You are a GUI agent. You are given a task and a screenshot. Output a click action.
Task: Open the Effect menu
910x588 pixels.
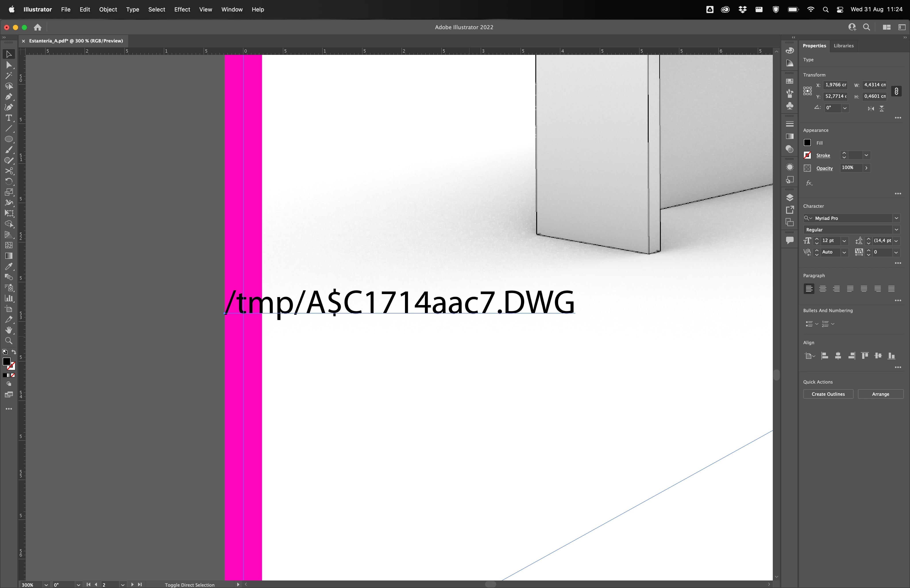(x=182, y=10)
